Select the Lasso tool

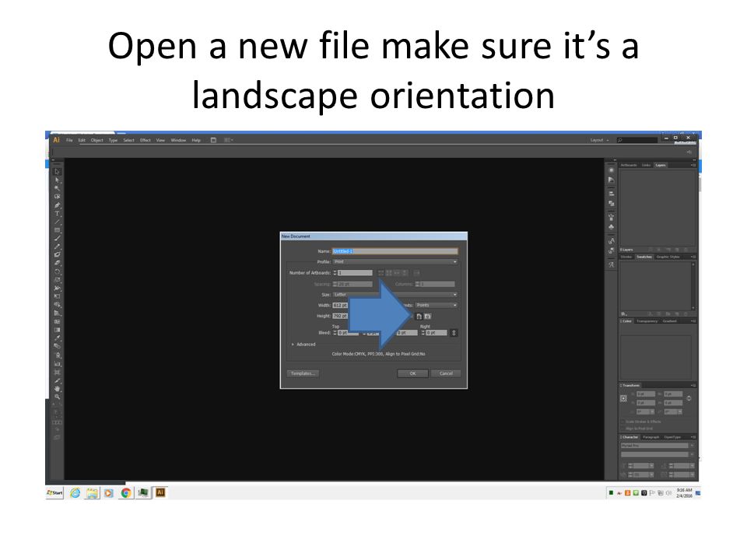coord(57,196)
